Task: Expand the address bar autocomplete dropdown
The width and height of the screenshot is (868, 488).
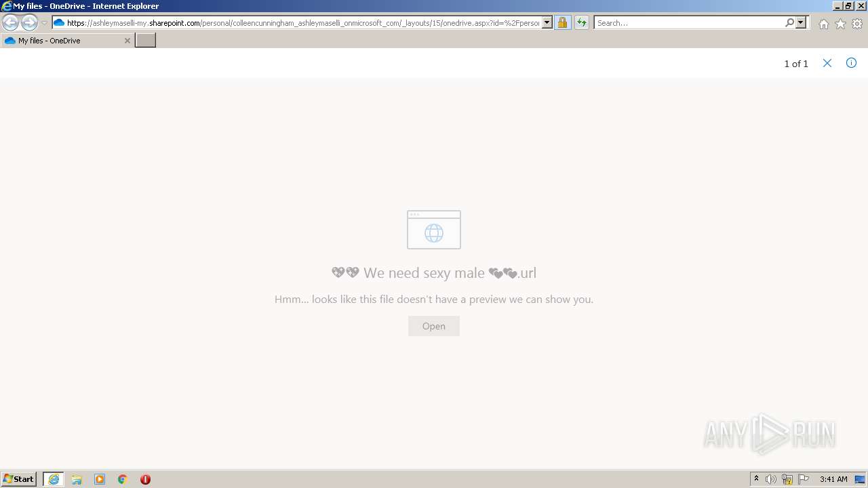Action: pos(547,22)
